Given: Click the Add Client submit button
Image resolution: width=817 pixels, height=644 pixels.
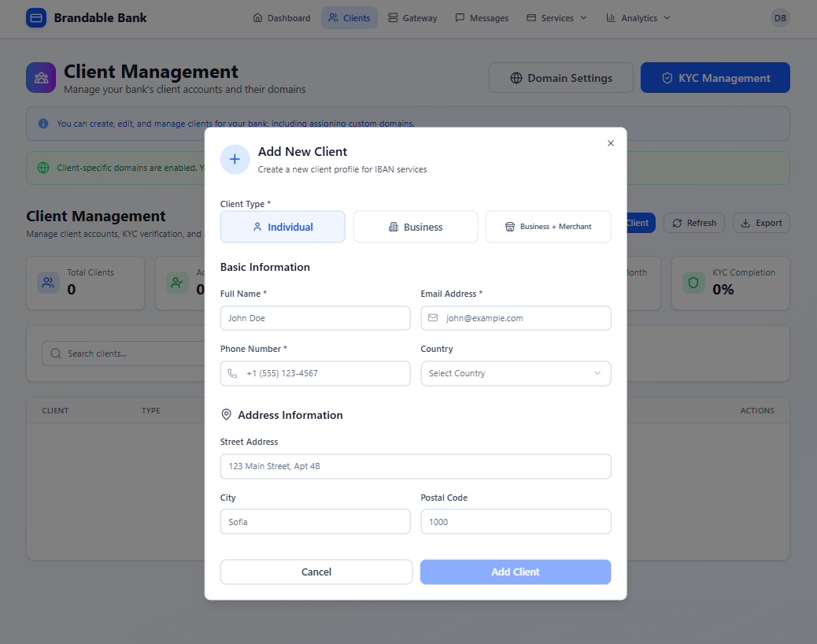Looking at the screenshot, I should click(516, 572).
